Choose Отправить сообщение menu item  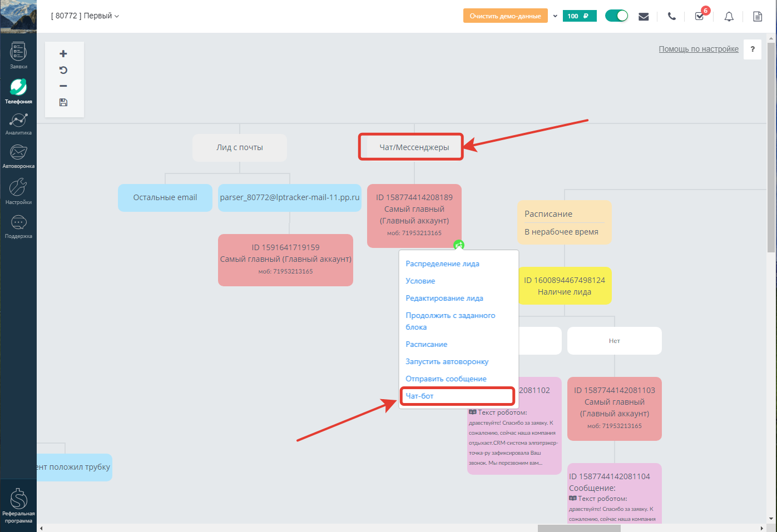[x=446, y=379]
